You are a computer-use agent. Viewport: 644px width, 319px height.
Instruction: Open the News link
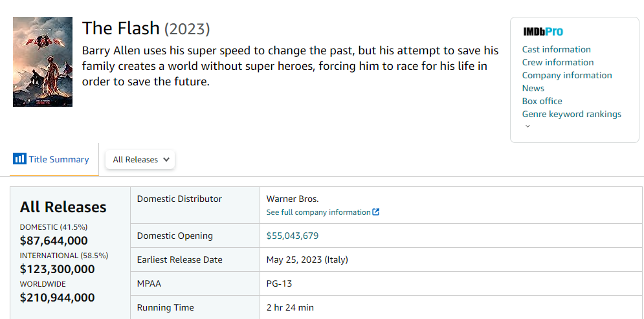(x=533, y=88)
